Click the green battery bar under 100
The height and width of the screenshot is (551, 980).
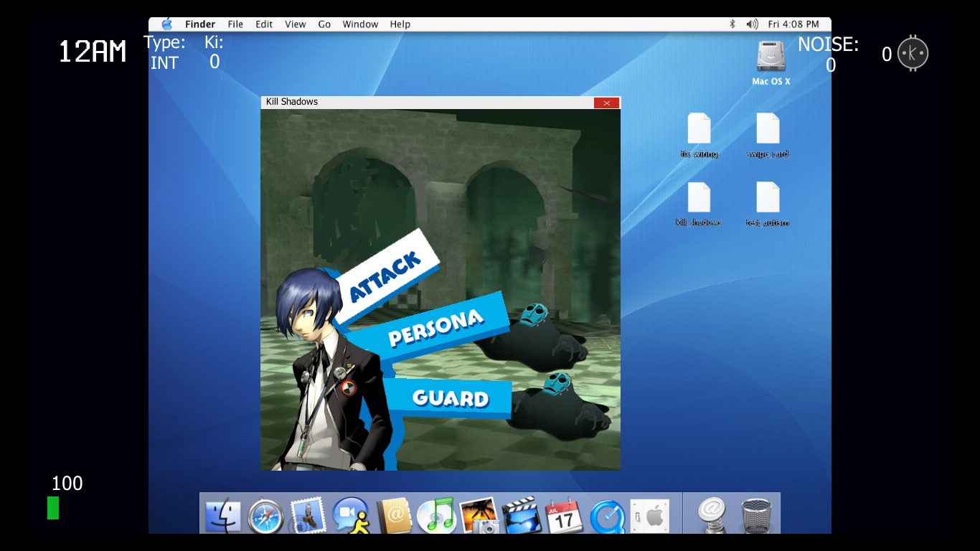pyautogui.click(x=53, y=508)
